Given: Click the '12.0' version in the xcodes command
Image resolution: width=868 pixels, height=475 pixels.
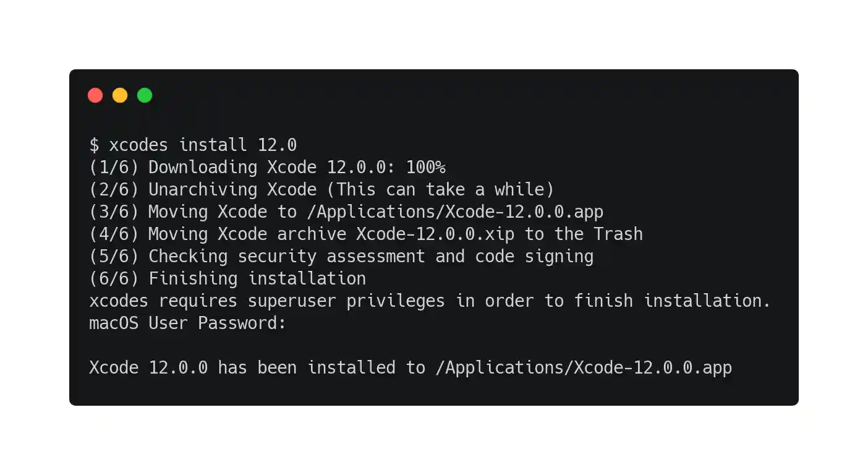Looking at the screenshot, I should coord(277,145).
